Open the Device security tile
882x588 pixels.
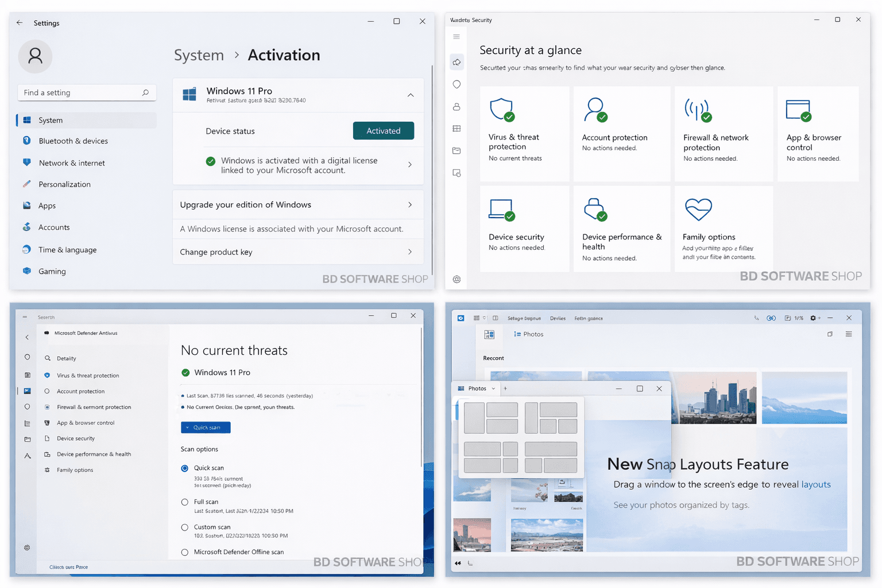pos(524,229)
